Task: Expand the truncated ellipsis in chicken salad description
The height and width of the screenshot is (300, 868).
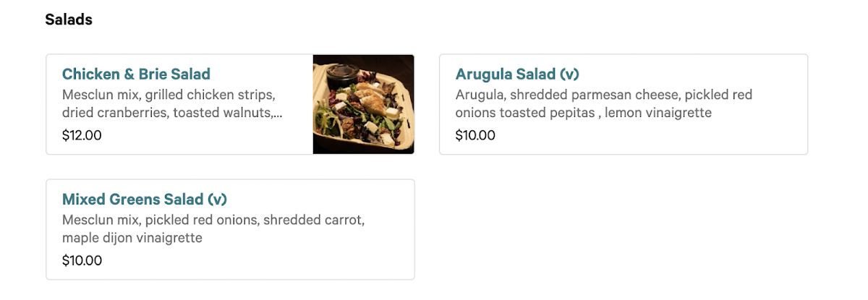Action: 278,113
